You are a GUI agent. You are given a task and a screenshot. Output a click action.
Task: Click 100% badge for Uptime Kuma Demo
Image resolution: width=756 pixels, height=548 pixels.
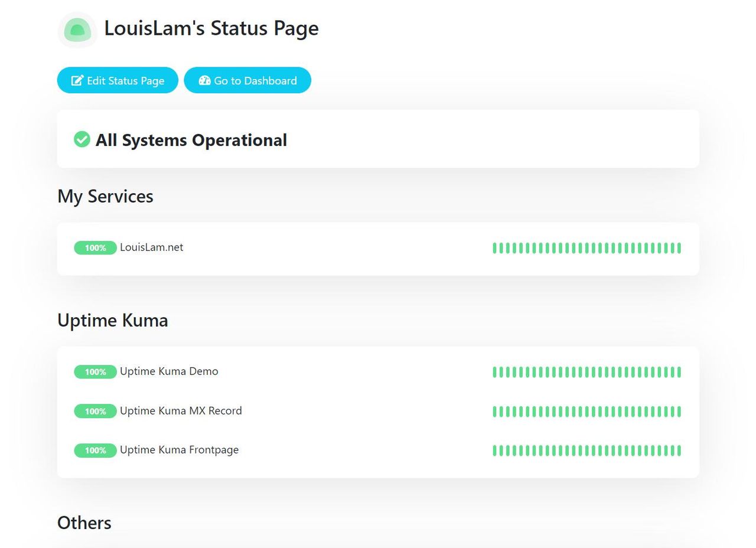click(x=95, y=372)
